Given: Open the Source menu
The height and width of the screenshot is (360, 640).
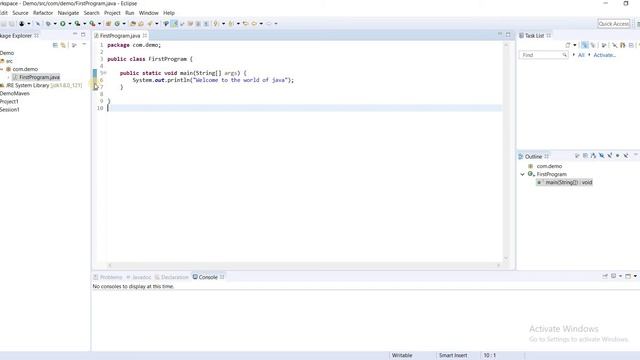Looking at the screenshot, I should coord(20,13).
